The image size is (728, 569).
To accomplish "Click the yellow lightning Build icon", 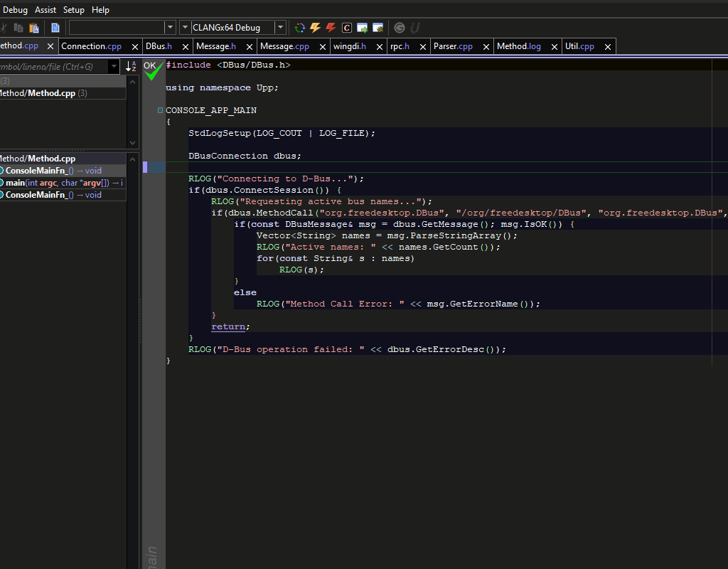I will pos(315,28).
